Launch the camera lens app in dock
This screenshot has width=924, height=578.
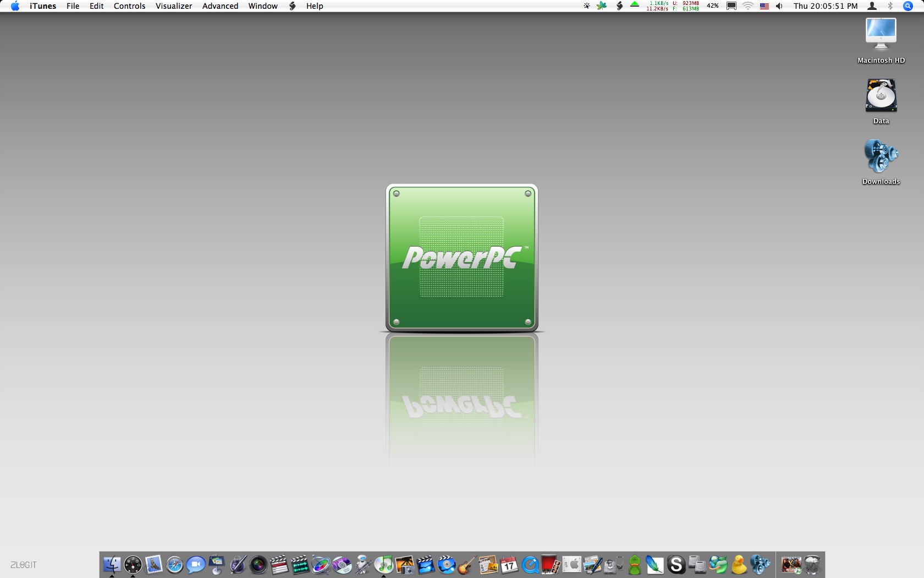point(258,565)
